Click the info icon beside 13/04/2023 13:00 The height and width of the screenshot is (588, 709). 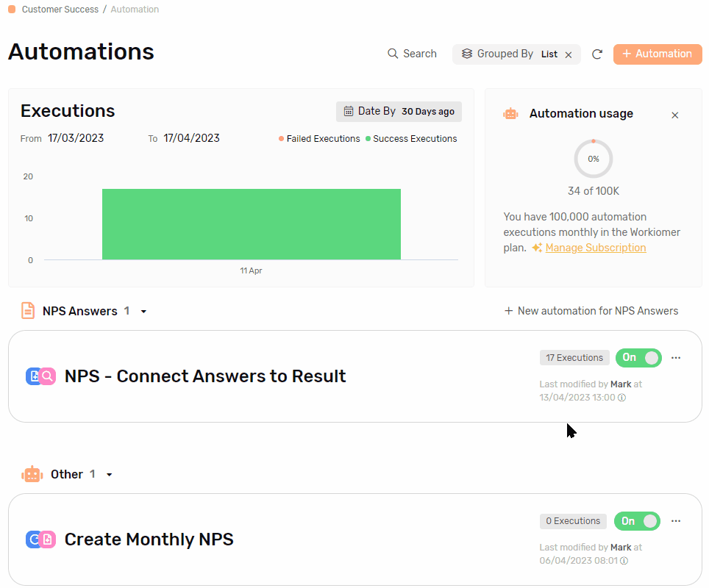621,398
